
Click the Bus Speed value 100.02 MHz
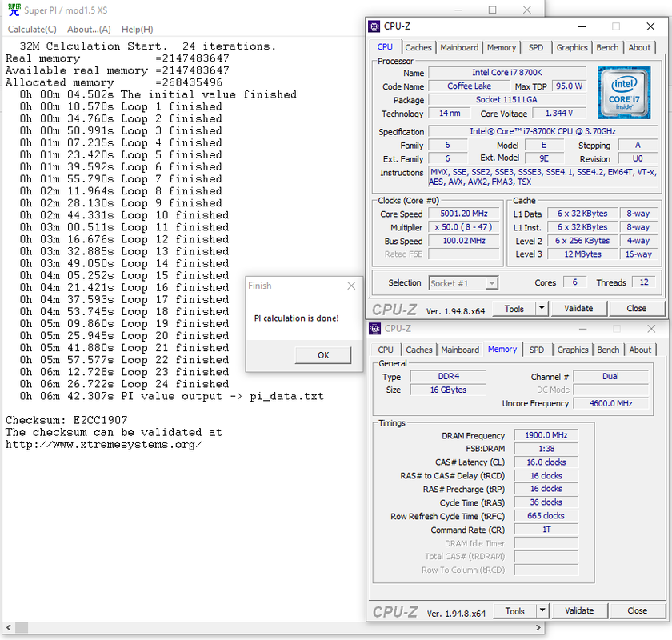[464, 241]
